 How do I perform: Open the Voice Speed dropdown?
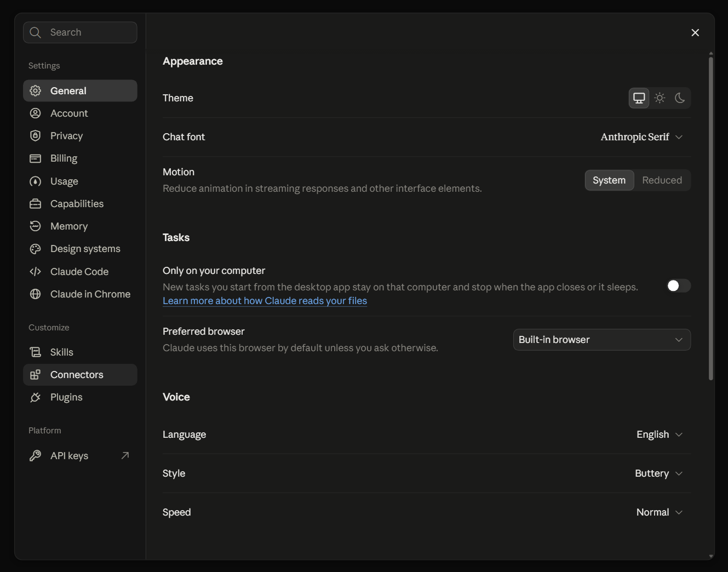point(660,512)
